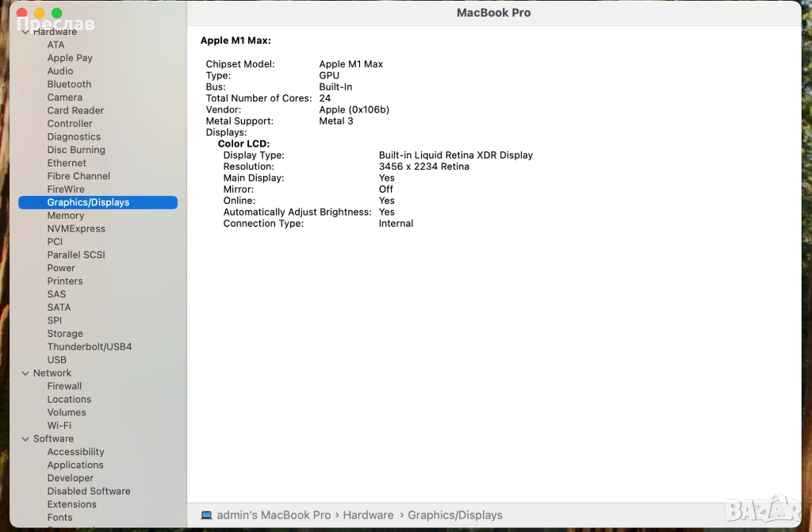
Task: Click Hardware breadcrumb in path bar
Action: [368, 515]
